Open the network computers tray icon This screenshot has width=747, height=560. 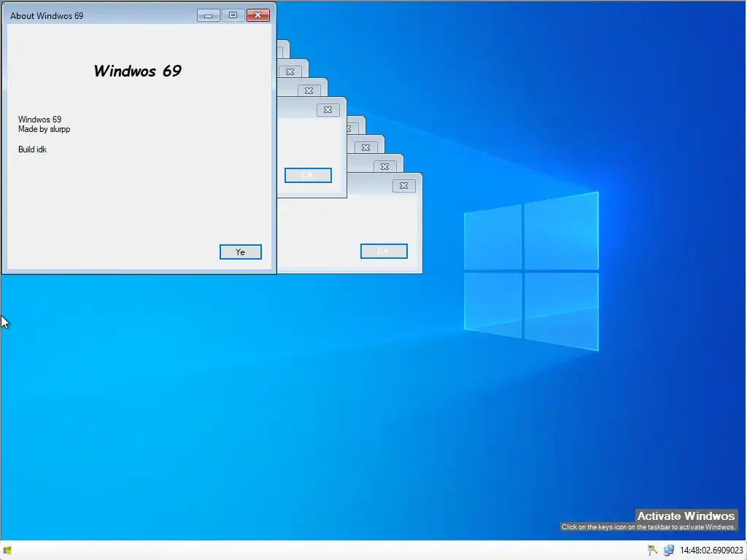coord(668,551)
